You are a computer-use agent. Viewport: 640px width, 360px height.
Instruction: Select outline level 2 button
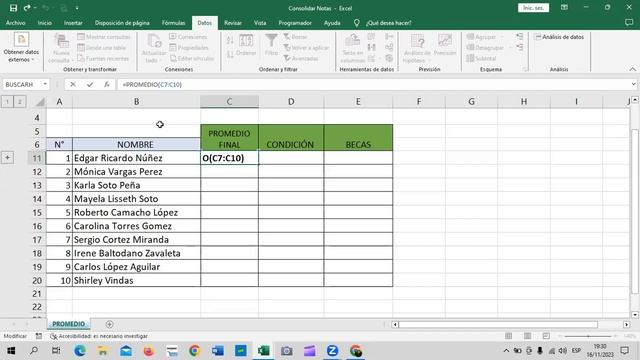[x=20, y=102]
